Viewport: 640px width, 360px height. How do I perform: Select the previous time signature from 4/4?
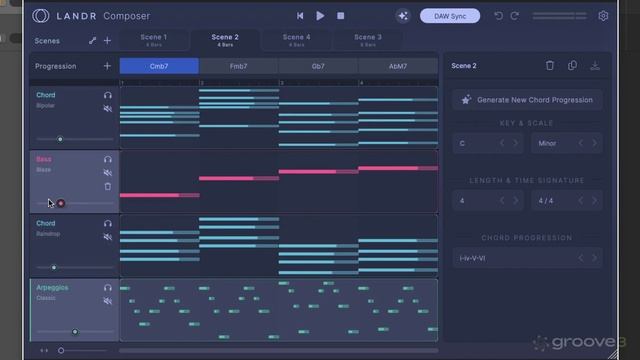pyautogui.click(x=581, y=200)
